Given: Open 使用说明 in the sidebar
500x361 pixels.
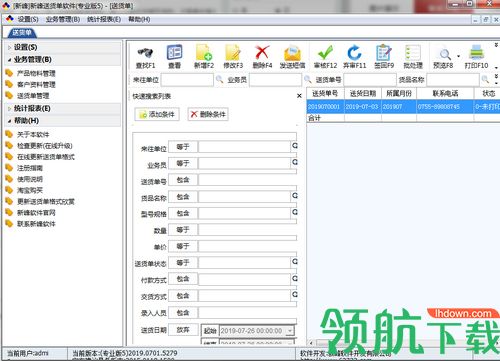Looking at the screenshot, I should 30,179.
